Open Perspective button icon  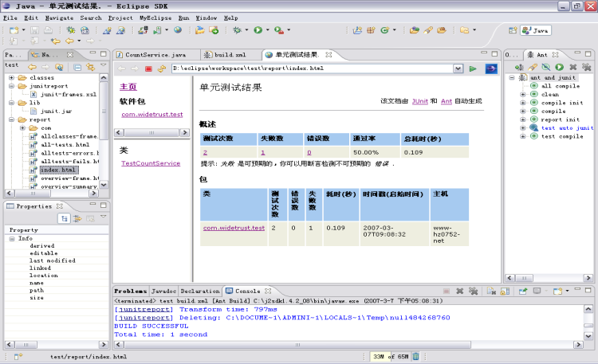pos(513,30)
